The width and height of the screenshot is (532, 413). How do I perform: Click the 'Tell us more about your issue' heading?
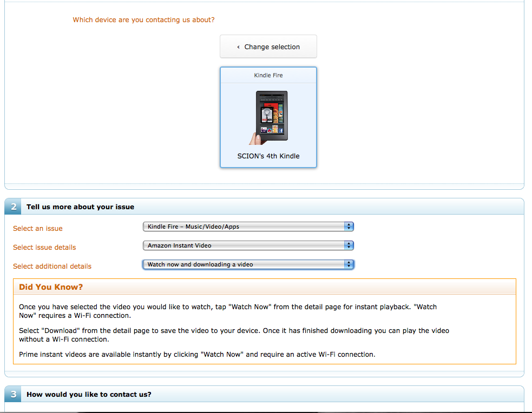(x=81, y=207)
